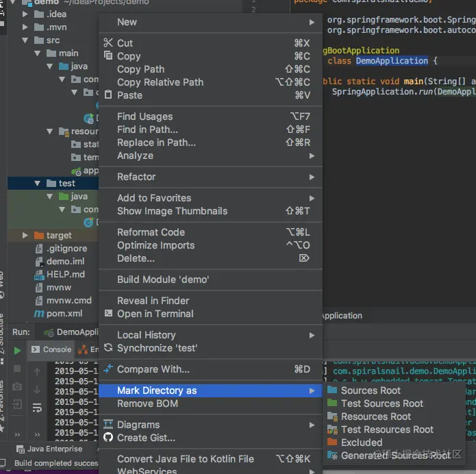Viewport: 476px width, 474px height.
Task: Click the markdown icon of HELP.md
Action: pyautogui.click(x=38, y=275)
